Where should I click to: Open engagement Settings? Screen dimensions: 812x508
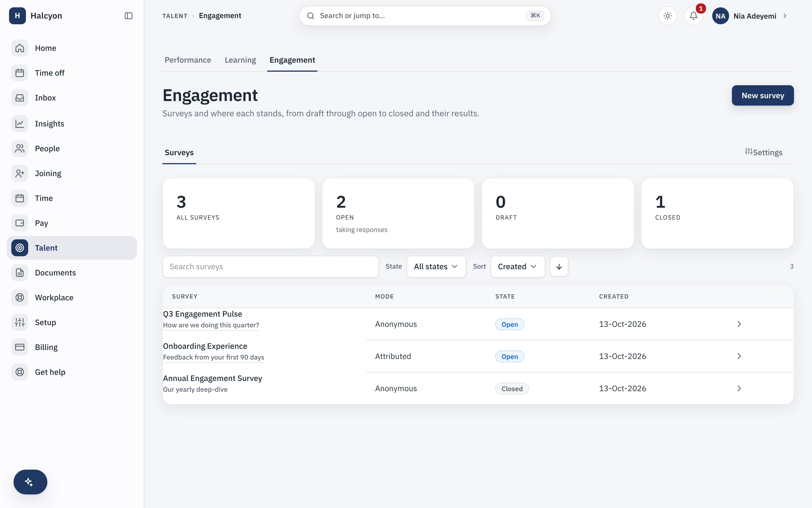[763, 152]
